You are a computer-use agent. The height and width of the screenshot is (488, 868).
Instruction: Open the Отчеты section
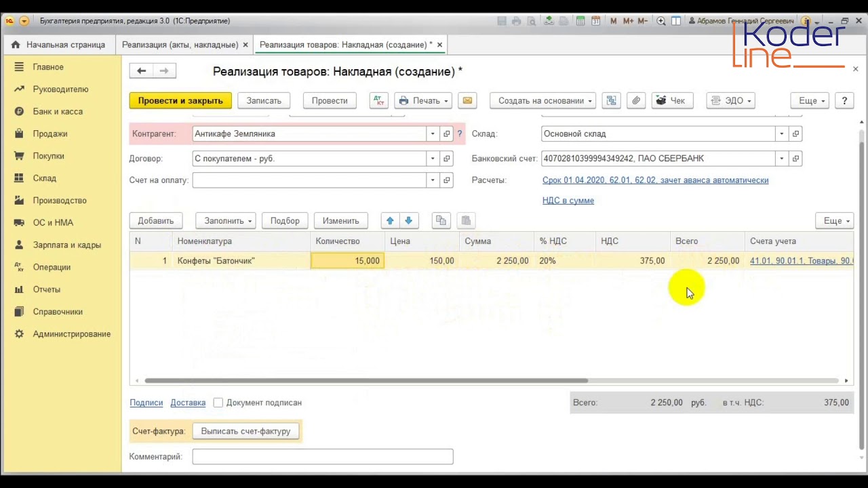[47, 289]
